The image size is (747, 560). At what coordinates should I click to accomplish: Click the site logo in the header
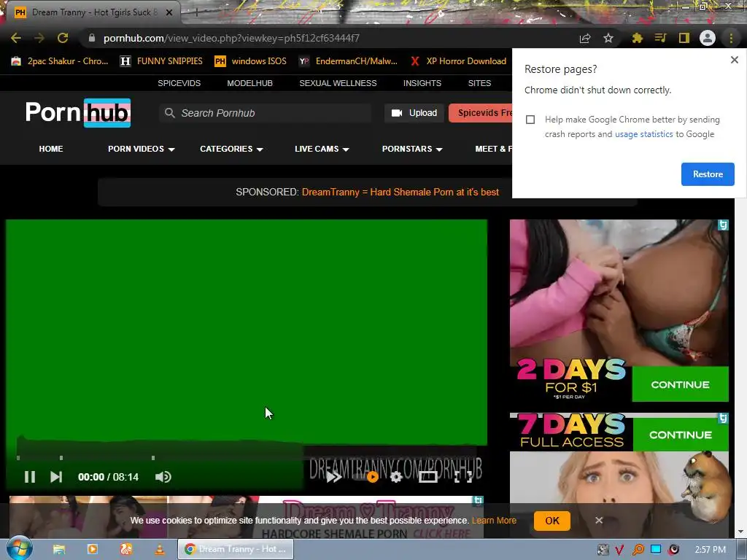(x=78, y=113)
